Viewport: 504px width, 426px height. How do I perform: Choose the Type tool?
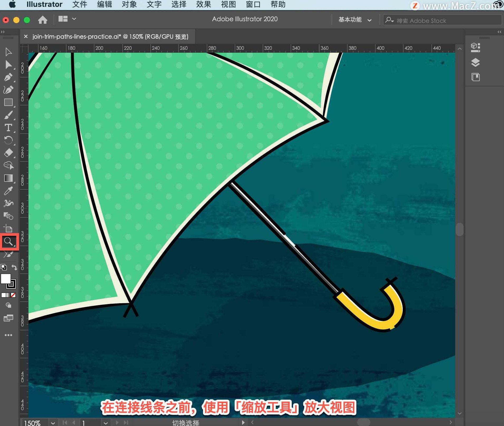tap(8, 128)
